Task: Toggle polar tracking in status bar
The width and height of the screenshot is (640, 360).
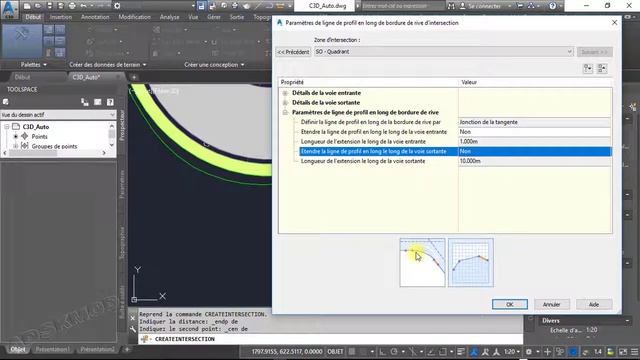Action: 394,351
